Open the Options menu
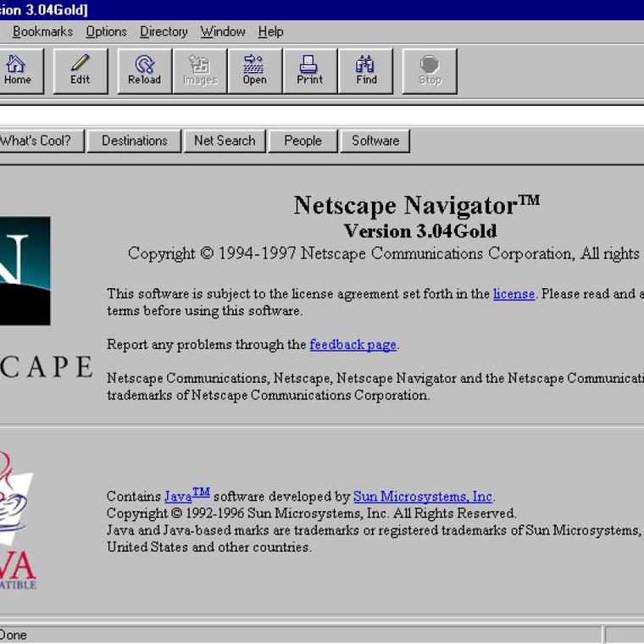Image resolution: width=644 pixels, height=644 pixels. (106, 31)
